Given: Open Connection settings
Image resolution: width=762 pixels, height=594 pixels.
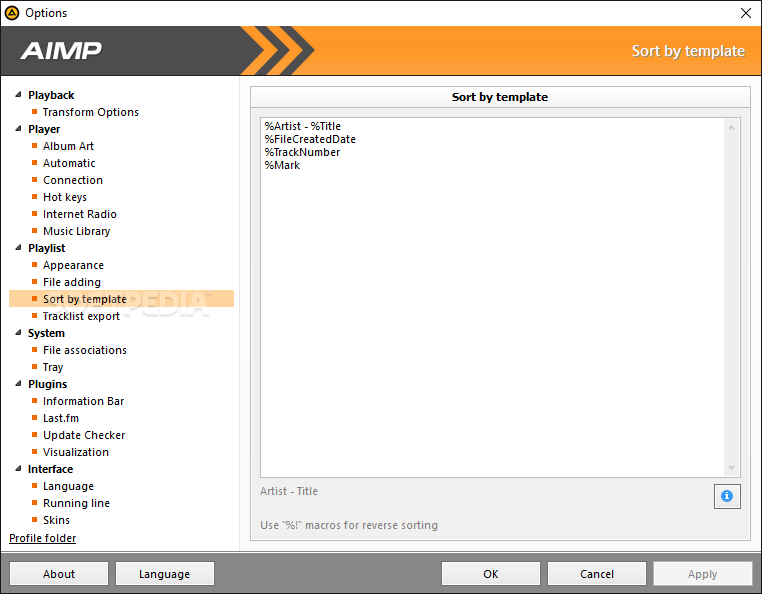Looking at the screenshot, I should [73, 180].
